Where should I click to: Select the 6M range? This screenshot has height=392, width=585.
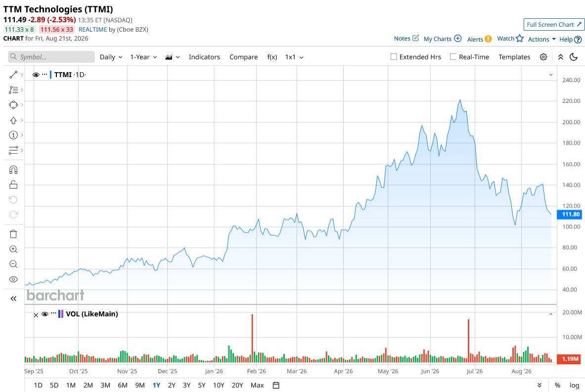pos(122,385)
